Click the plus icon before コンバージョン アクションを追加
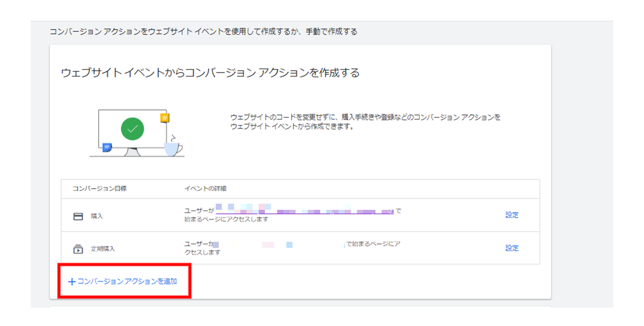This screenshot has width=644, height=326. 71,282
